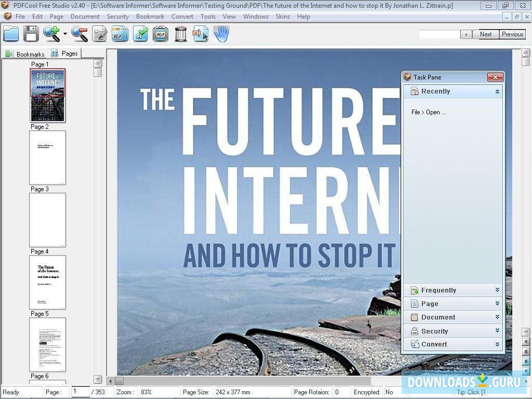Click the trash can delete icon
Screen dimensions: 532x399
(x=181, y=34)
